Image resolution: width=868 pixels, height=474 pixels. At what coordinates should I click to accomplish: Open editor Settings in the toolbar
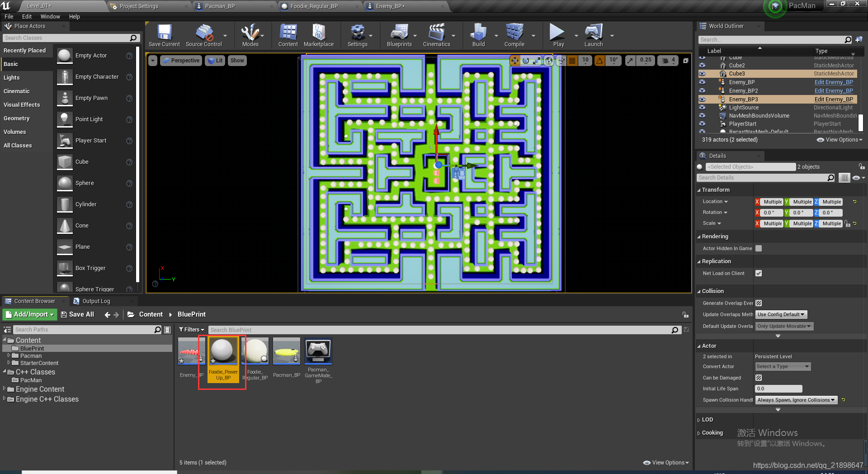point(357,36)
